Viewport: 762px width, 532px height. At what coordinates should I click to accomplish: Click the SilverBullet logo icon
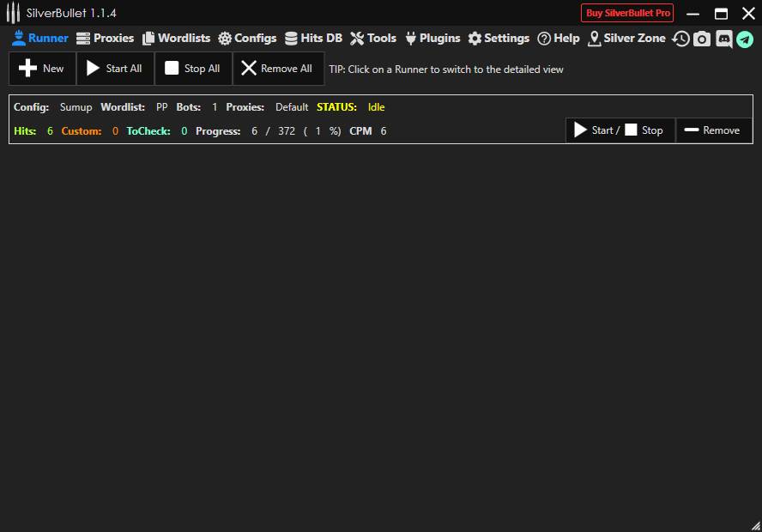point(13,13)
